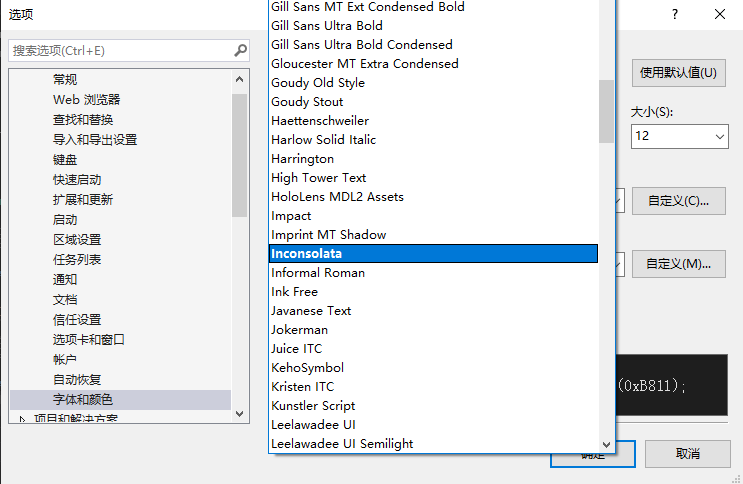Click the 自定义(C)... button
Image resolution: width=743 pixels, height=484 pixels.
[x=679, y=201]
